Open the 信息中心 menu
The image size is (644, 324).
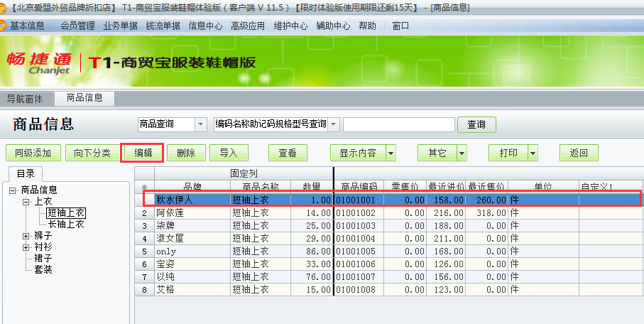[205, 26]
